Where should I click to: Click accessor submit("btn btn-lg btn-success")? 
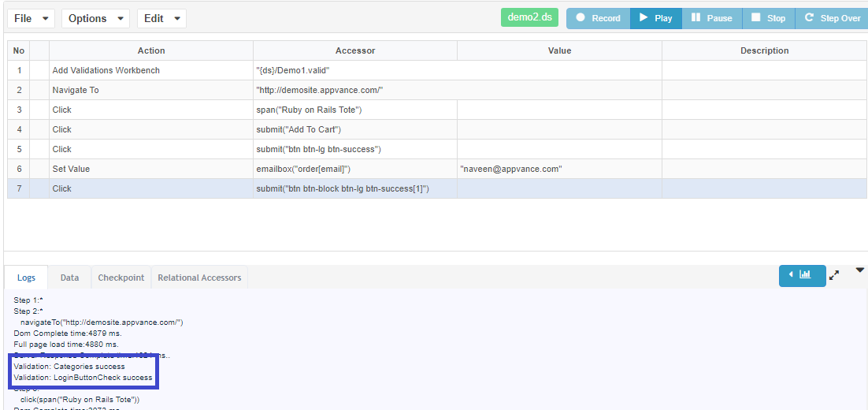[x=319, y=149]
